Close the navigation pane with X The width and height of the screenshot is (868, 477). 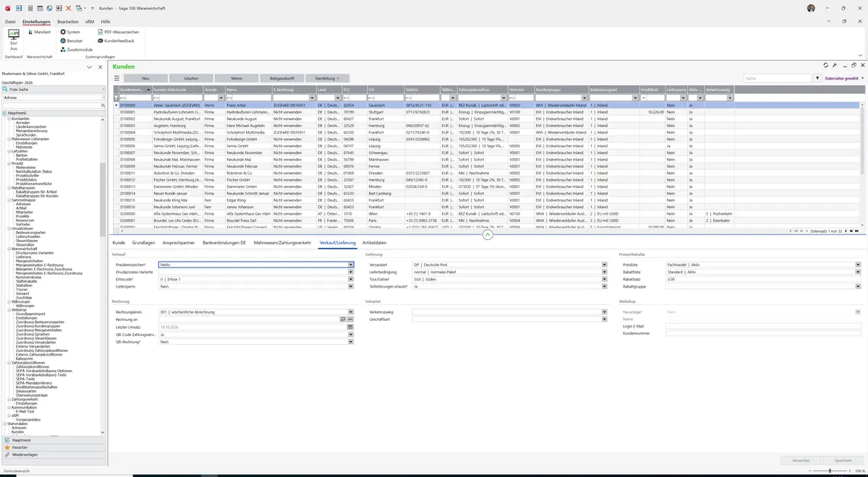coord(99,66)
